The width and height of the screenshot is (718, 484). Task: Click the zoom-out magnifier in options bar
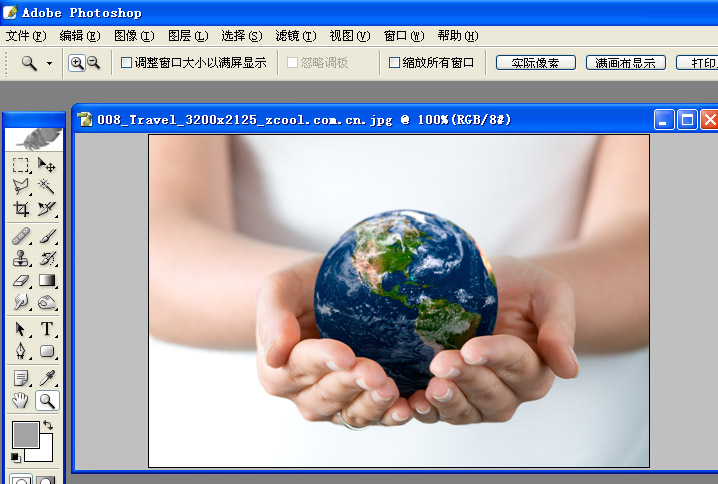(94, 63)
